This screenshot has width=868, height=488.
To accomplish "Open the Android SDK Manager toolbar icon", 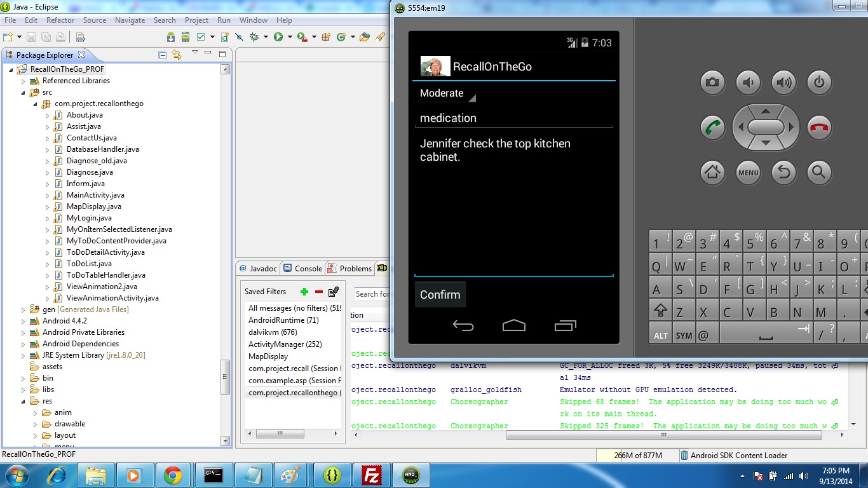I will pyautogui.click(x=171, y=37).
